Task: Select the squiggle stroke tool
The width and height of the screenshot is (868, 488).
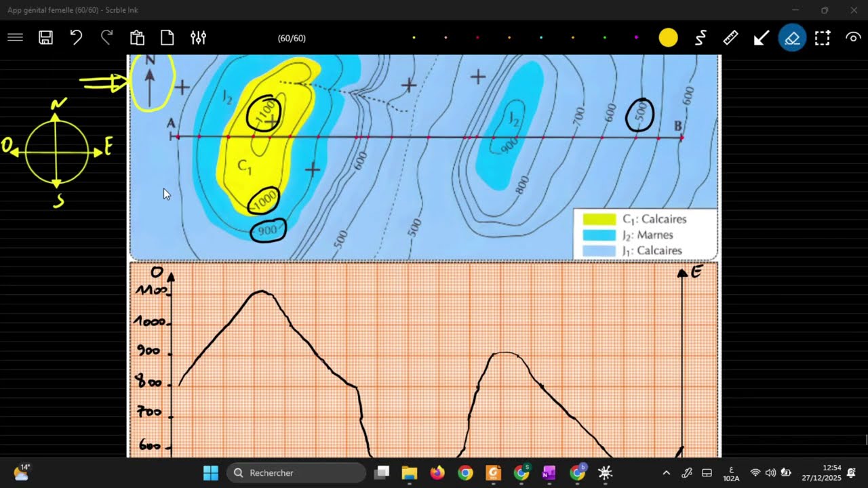Action: point(701,38)
